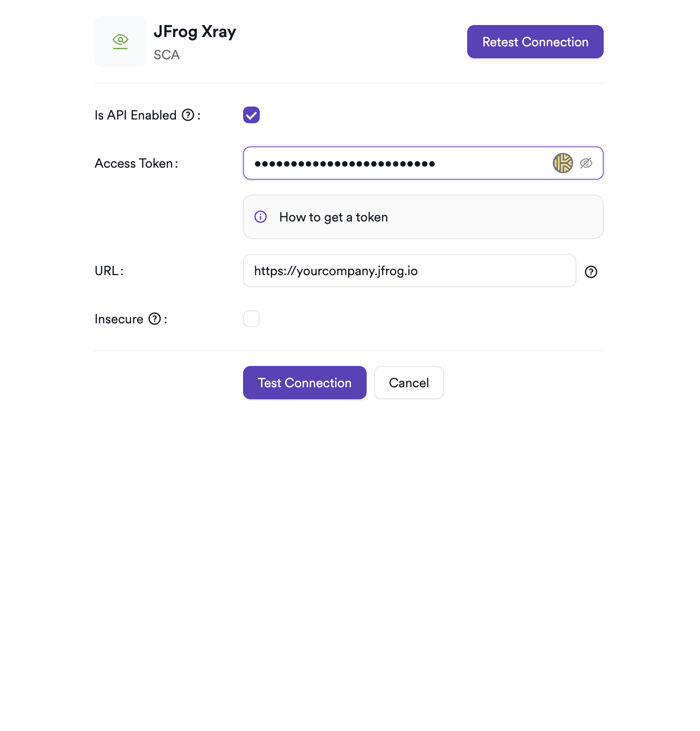The image size is (700, 731).
Task: Click the help icon beside the "Insecure" label
Action: pyautogui.click(x=155, y=319)
